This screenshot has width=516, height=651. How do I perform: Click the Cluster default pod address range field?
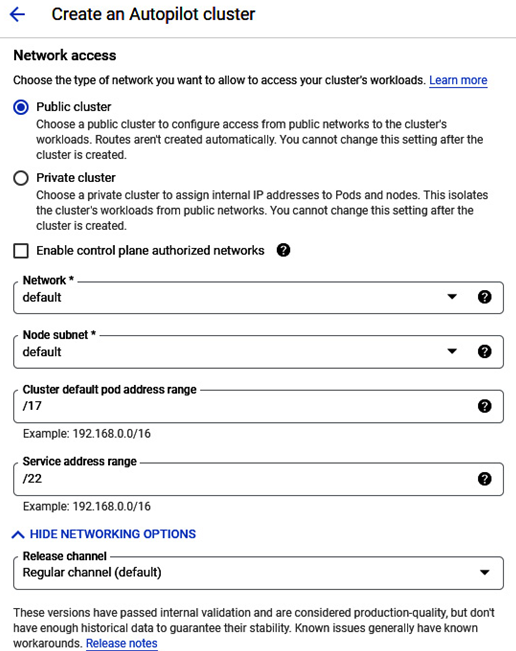pyautogui.click(x=259, y=406)
